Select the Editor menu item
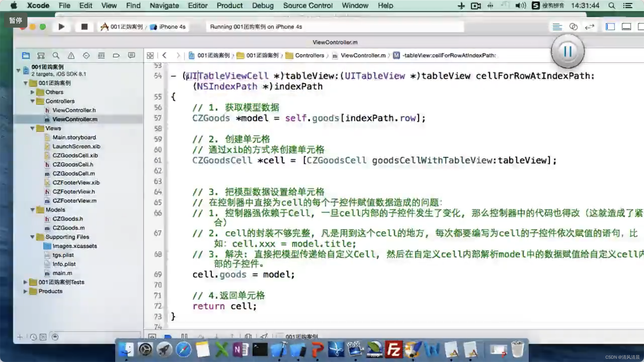This screenshot has width=644, height=362. [x=197, y=5]
